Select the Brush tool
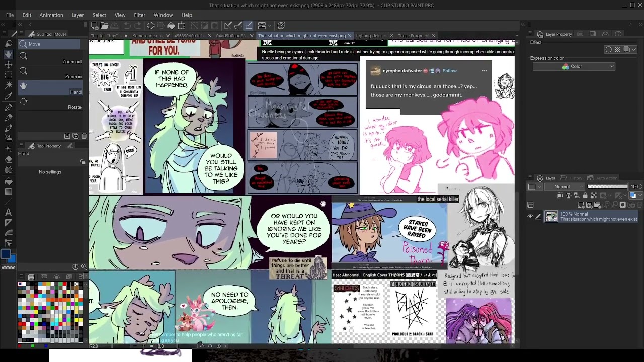Screen dimensions: 644x362 click(x=9, y=128)
